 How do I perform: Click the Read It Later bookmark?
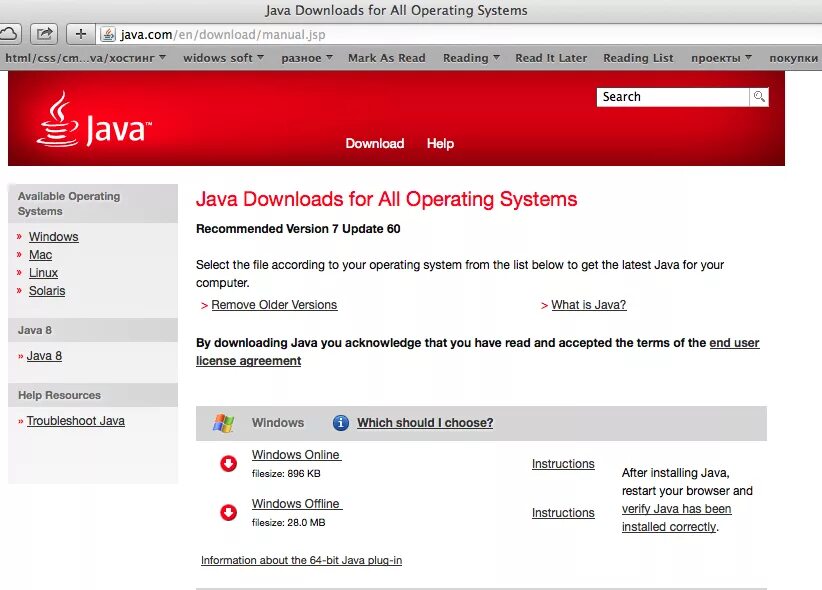tap(551, 58)
